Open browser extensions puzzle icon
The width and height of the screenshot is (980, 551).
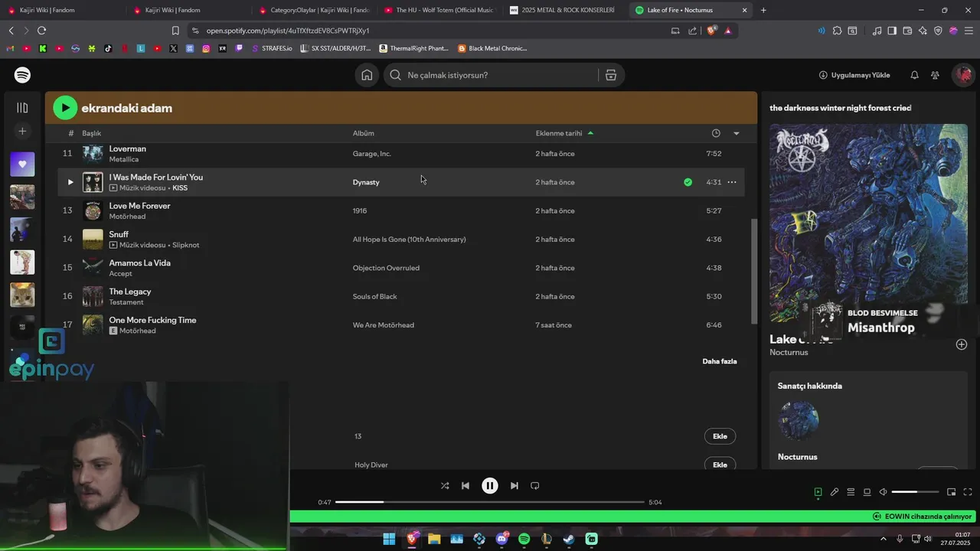837,31
